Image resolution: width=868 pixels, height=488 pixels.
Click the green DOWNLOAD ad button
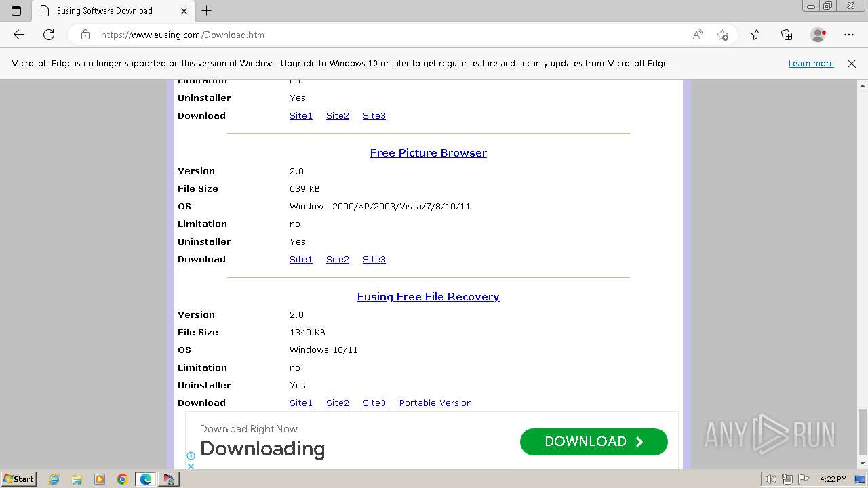tap(594, 442)
